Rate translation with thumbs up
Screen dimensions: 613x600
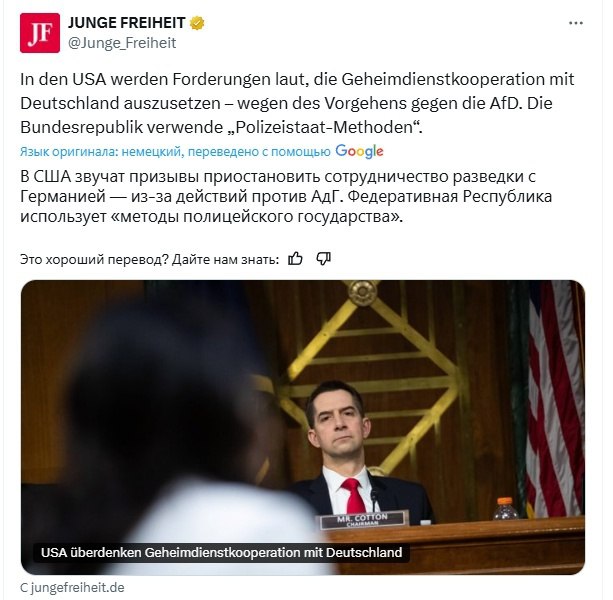[295, 259]
